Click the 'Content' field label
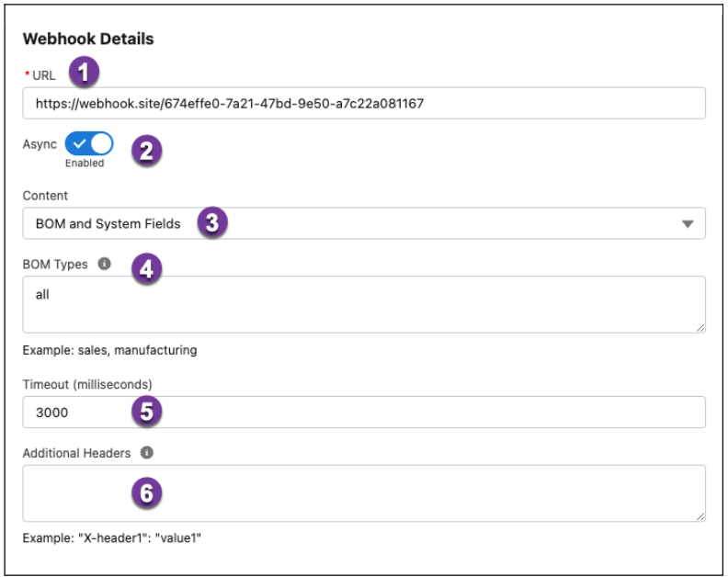The image size is (728, 577). 45,196
